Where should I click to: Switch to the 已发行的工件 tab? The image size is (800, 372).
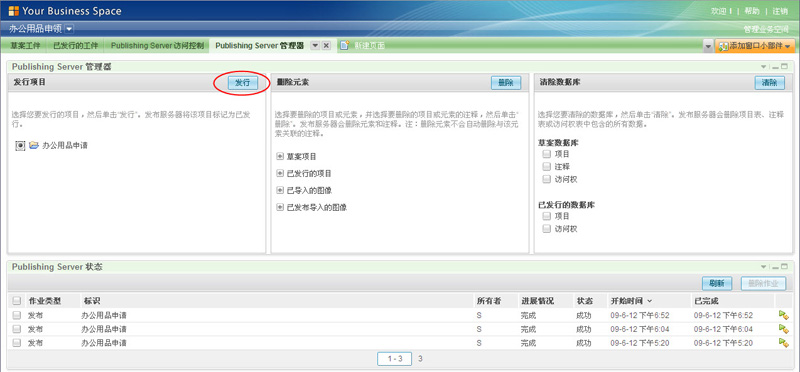[76, 45]
